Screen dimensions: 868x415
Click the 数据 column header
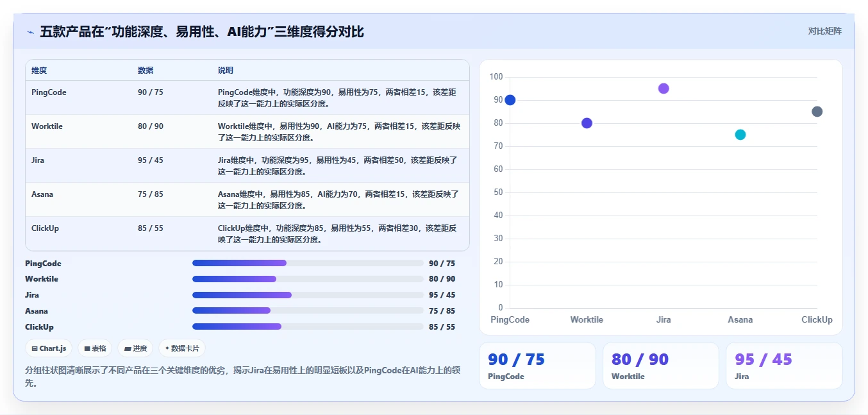146,71
